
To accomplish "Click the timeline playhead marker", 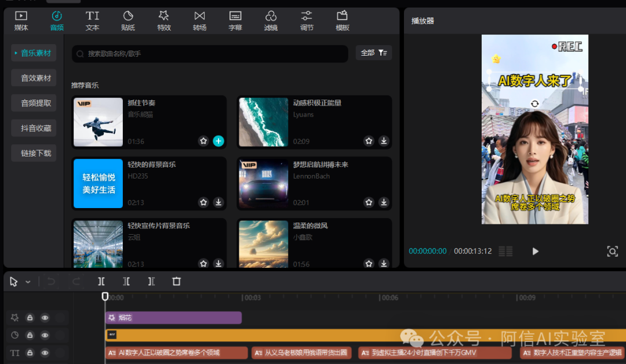I will 105,296.
